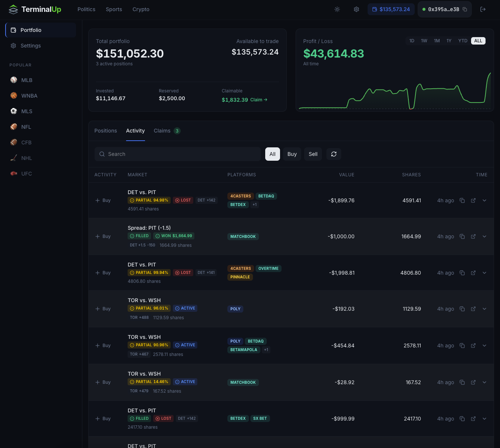Open the Politics menu item
Screen dimensions: 500x448
coord(86,9)
